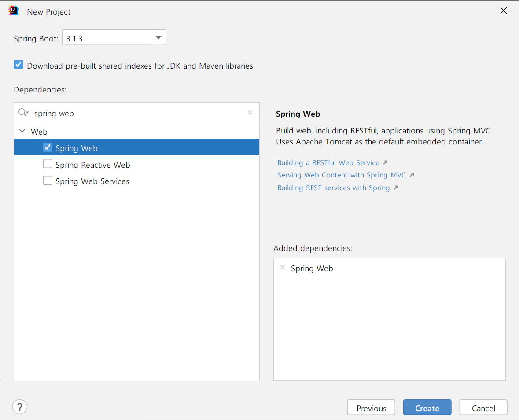Open the help question mark icon

20,407
